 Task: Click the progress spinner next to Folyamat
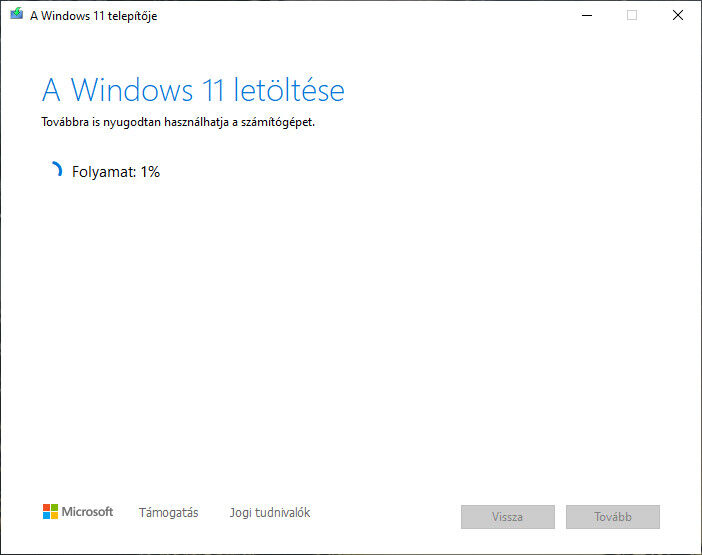(x=55, y=171)
